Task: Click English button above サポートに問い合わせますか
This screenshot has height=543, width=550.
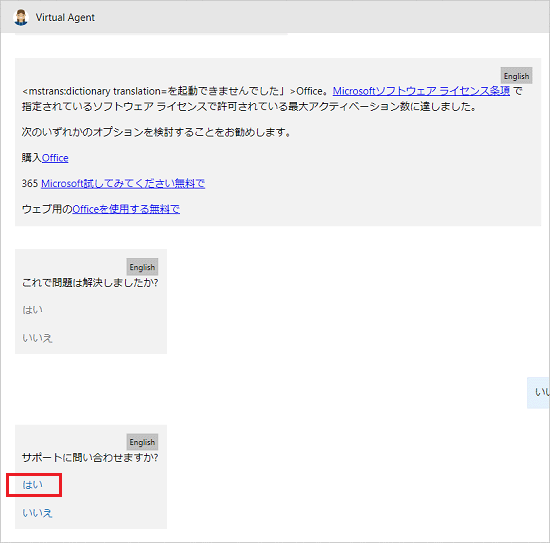Action: pyautogui.click(x=142, y=442)
